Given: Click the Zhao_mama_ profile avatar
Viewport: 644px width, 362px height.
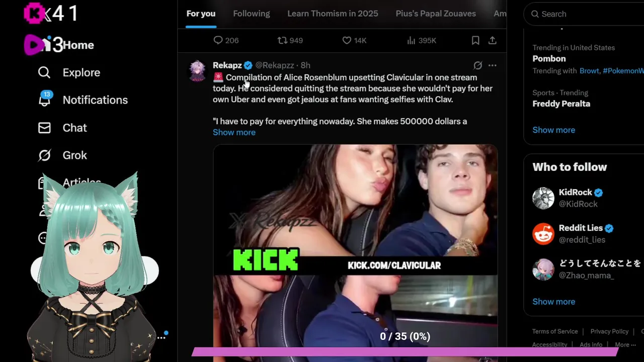Looking at the screenshot, I should click(543, 269).
